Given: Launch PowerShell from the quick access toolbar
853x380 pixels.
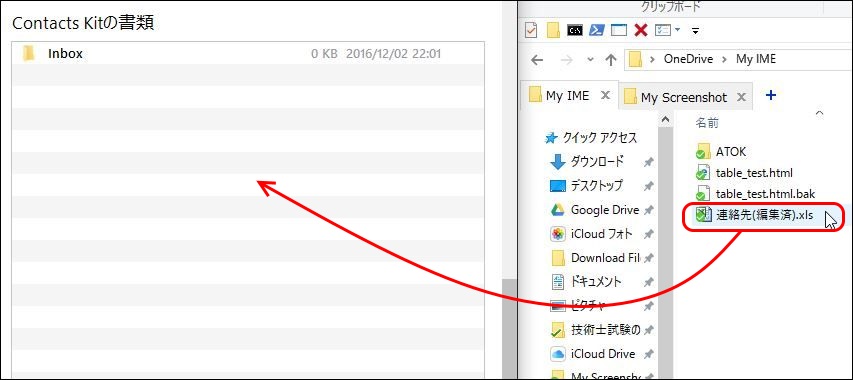Looking at the screenshot, I should pyautogui.click(x=597, y=30).
